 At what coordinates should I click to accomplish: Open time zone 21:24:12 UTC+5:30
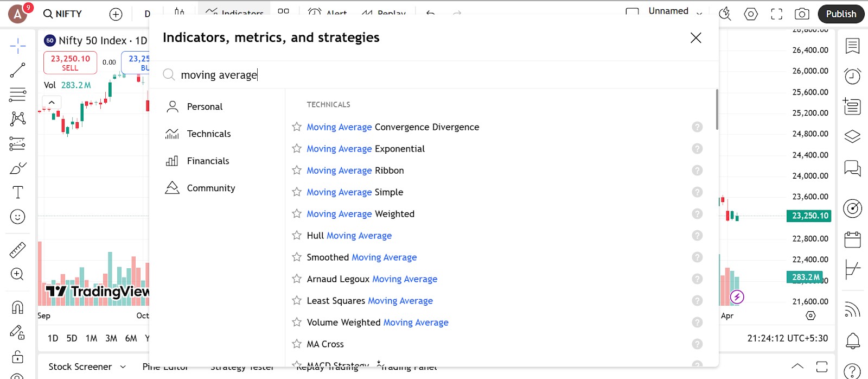pos(787,338)
